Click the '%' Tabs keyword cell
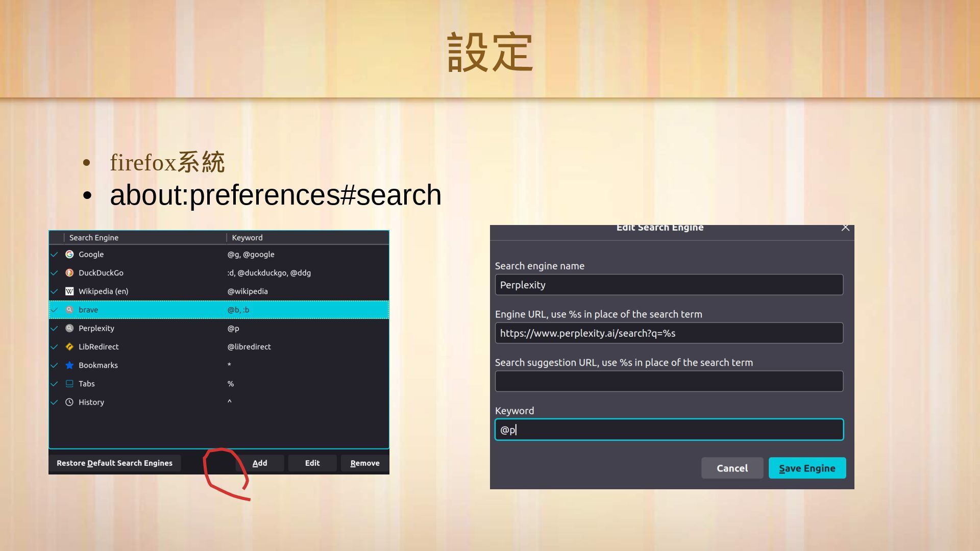The width and height of the screenshot is (980, 551). (x=231, y=384)
